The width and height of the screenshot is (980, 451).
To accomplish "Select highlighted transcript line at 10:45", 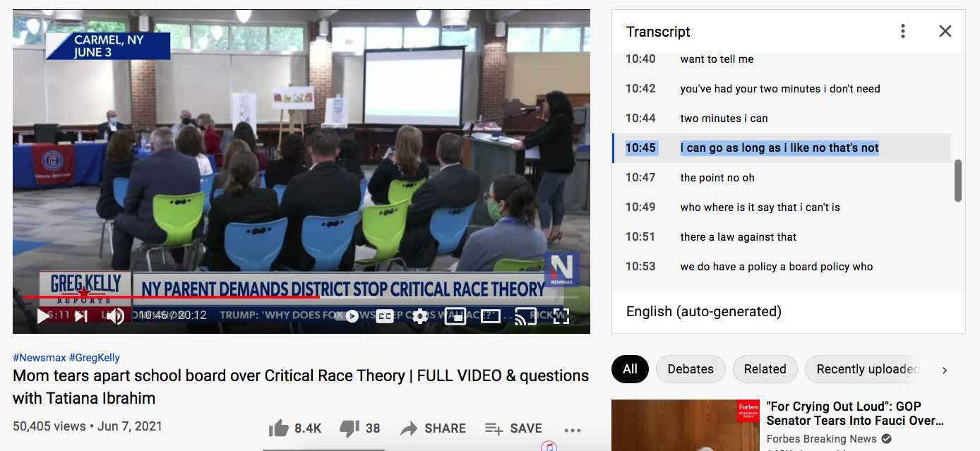I will click(x=782, y=148).
